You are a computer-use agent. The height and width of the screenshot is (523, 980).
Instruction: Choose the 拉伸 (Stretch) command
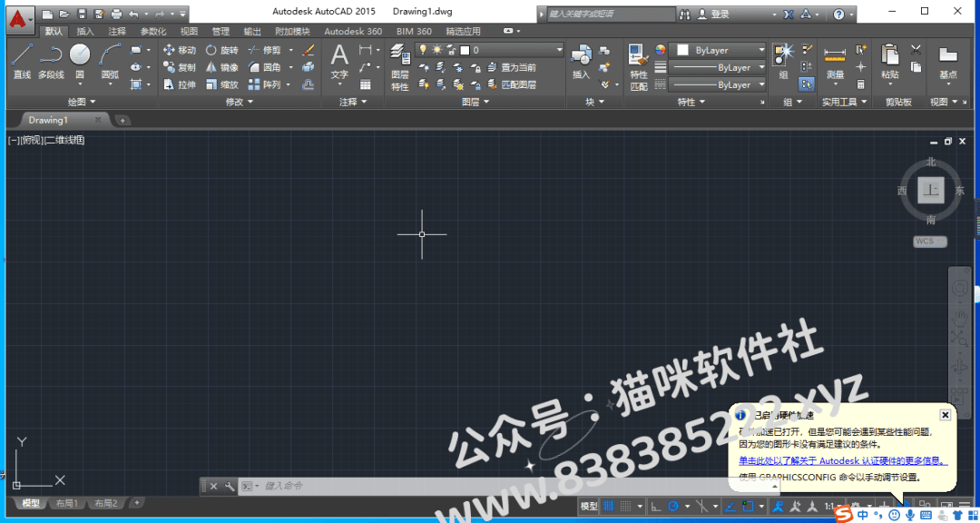[x=180, y=84]
